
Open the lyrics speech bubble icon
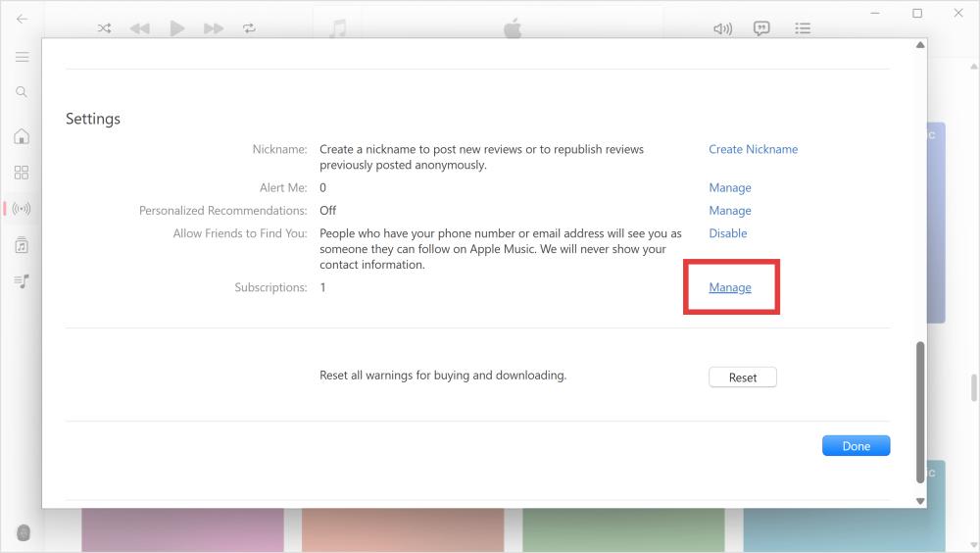[x=761, y=28]
